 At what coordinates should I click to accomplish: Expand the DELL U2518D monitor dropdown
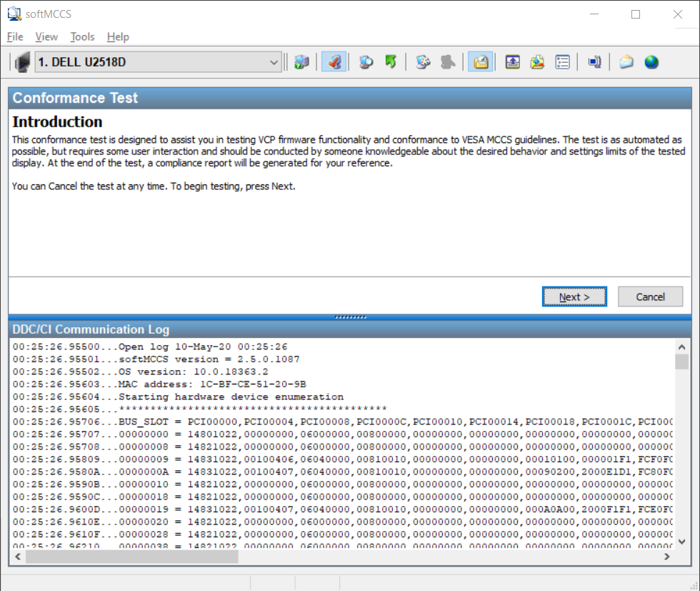274,62
